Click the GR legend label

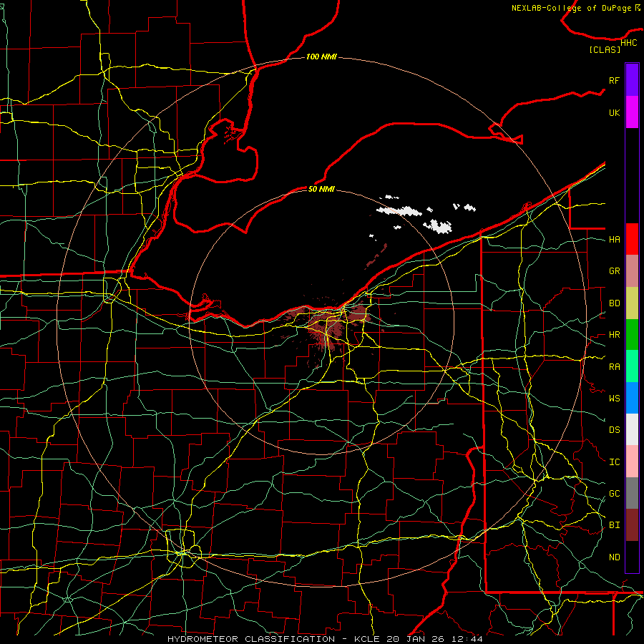point(615,270)
